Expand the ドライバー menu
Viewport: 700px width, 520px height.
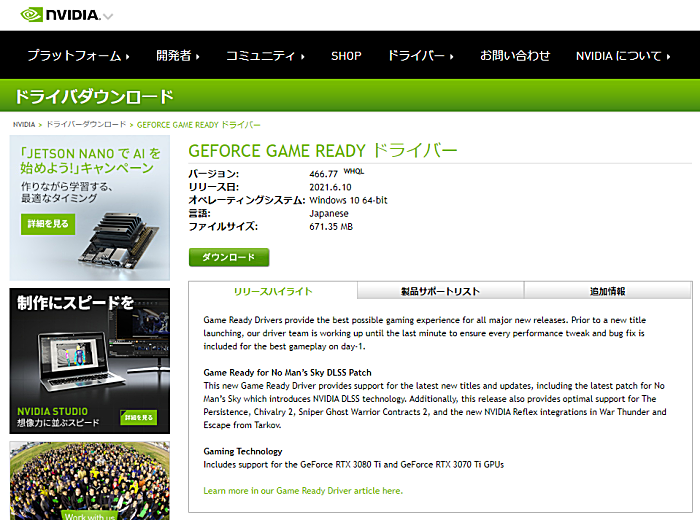pyautogui.click(x=420, y=56)
